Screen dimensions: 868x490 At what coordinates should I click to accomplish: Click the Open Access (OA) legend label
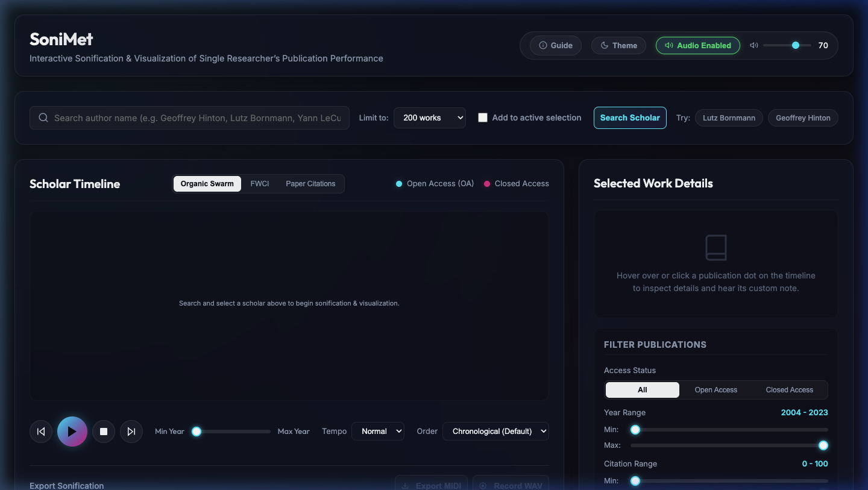440,184
